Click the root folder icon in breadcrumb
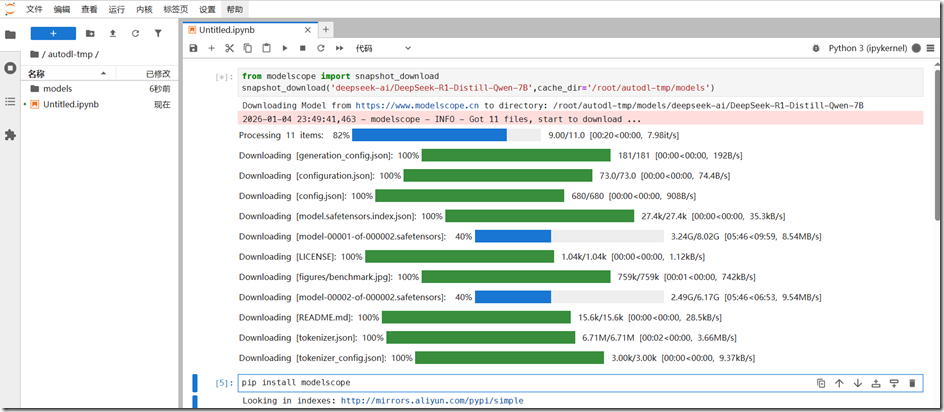The width and height of the screenshot is (944, 412). pyautogui.click(x=34, y=54)
